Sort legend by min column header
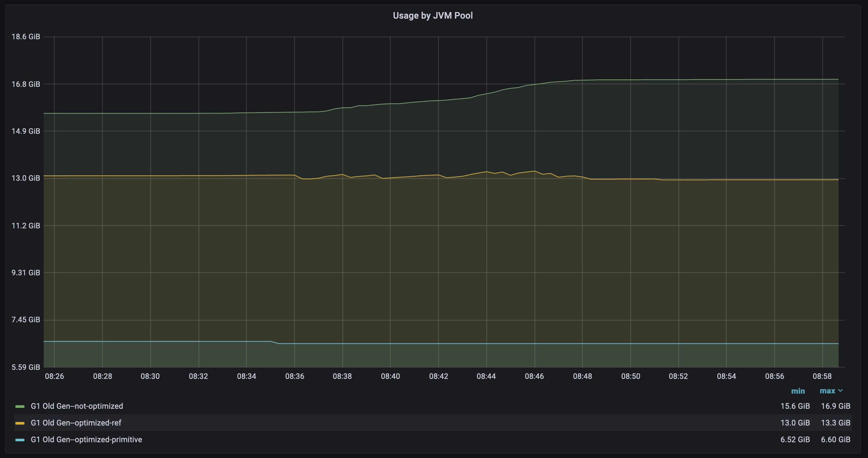 (798, 391)
